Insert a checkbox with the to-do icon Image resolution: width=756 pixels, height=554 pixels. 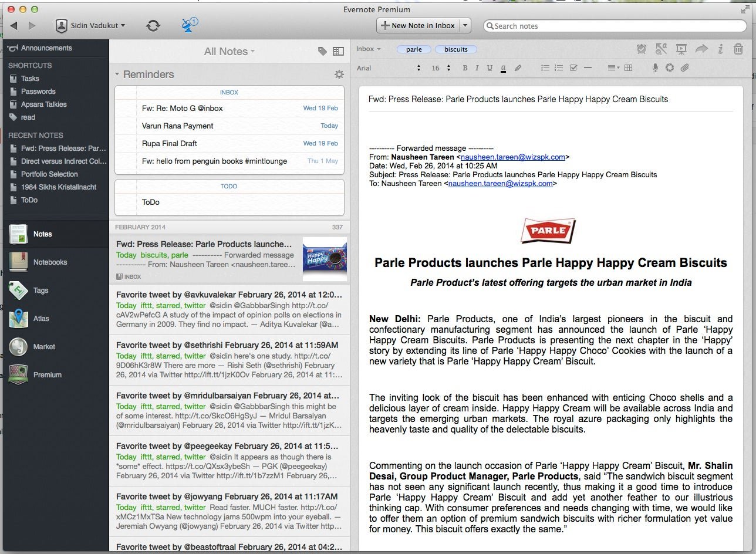pos(573,68)
